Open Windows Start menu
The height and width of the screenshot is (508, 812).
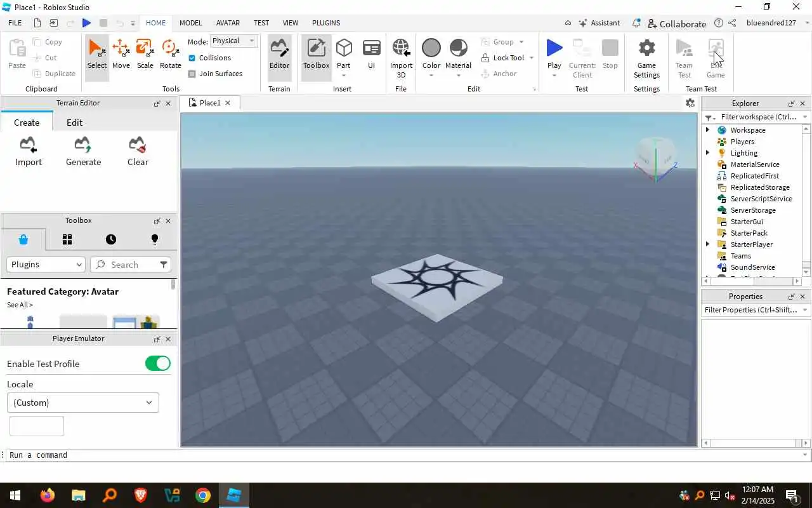tap(15, 495)
